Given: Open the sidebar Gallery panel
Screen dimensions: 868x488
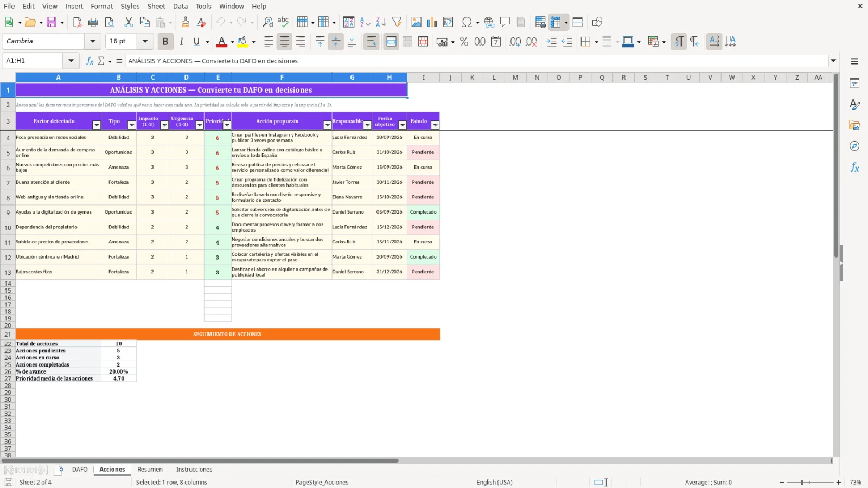Looking at the screenshot, I should (x=854, y=125).
